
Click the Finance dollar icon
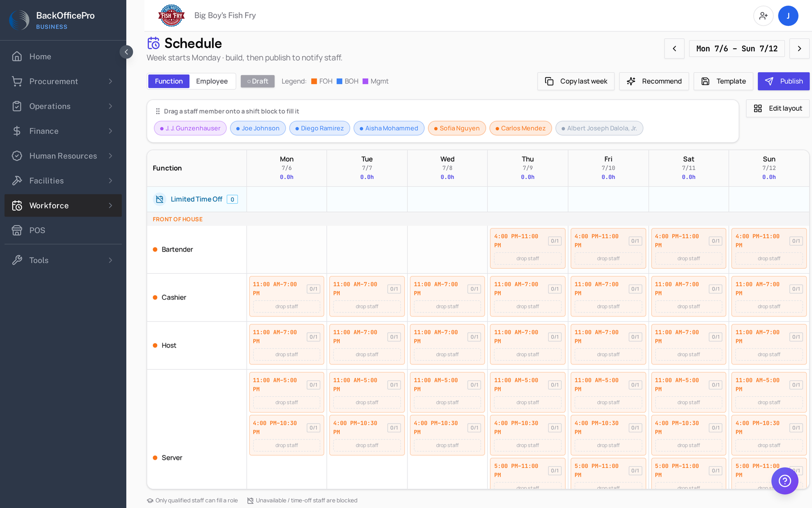click(17, 131)
